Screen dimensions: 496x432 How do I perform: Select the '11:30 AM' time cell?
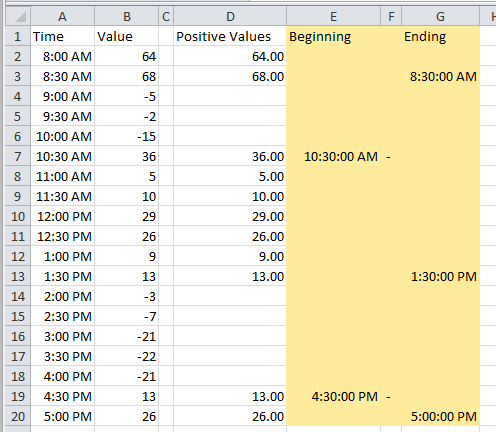pyautogui.click(x=62, y=196)
